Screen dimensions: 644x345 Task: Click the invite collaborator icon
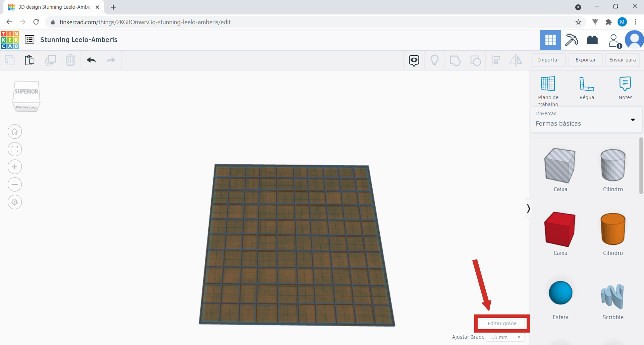[x=614, y=41]
